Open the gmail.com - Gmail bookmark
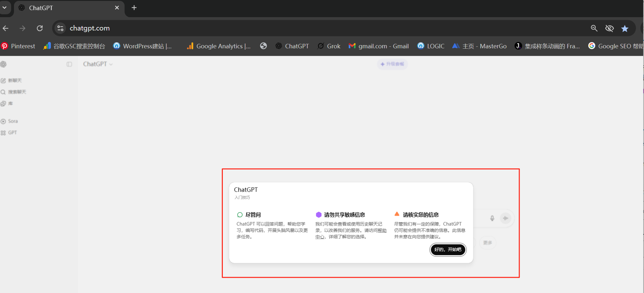The image size is (644, 293). (379, 46)
